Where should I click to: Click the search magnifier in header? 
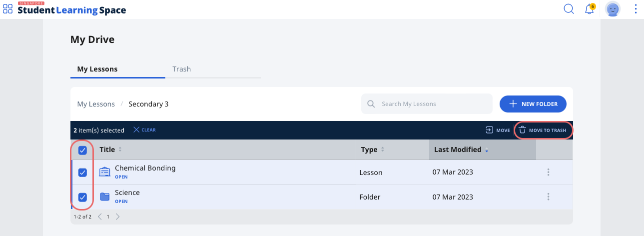(569, 9)
